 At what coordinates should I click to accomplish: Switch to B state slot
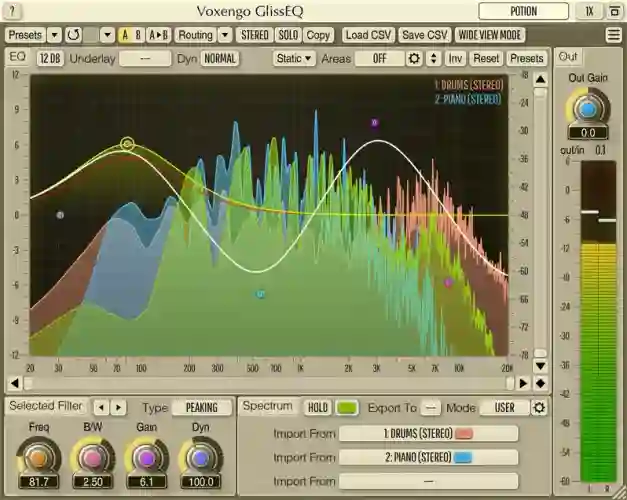point(138,35)
